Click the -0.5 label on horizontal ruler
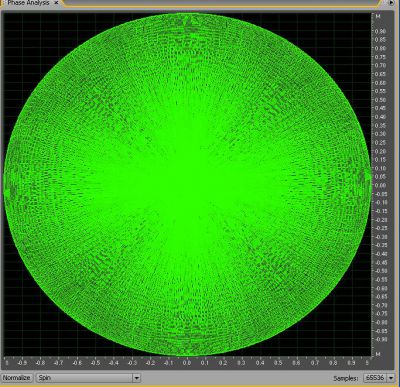This screenshot has width=400, height=387. [95, 363]
